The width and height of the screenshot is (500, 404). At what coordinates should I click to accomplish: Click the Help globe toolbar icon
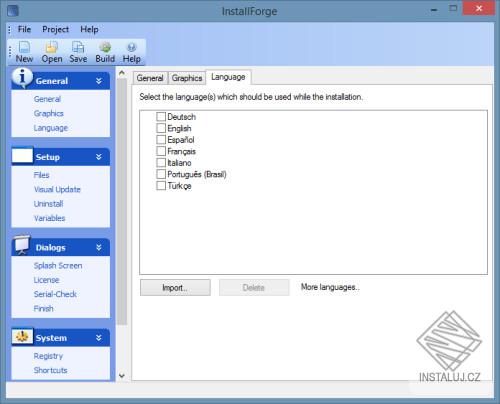[x=132, y=47]
